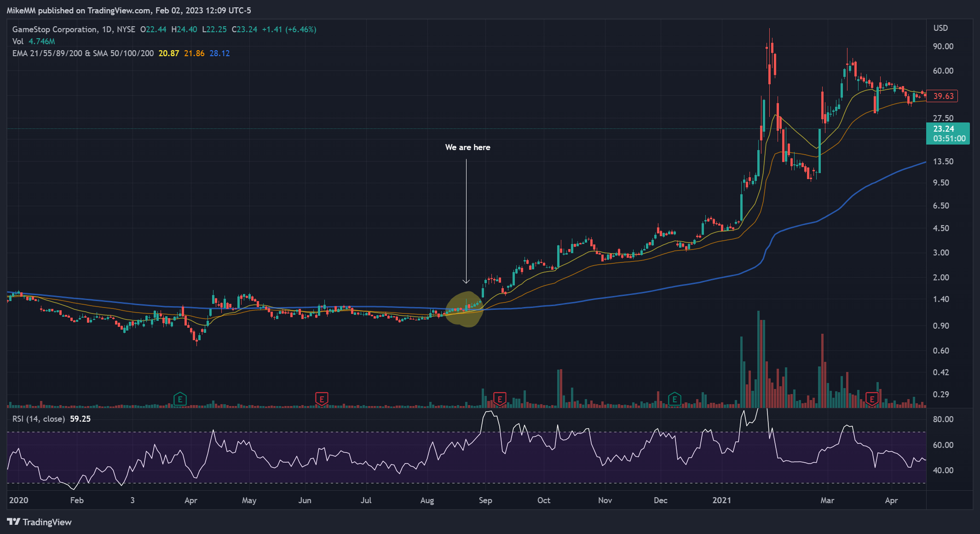Click the 13.50 level on price axis
The width and height of the screenshot is (980, 534).
943,162
